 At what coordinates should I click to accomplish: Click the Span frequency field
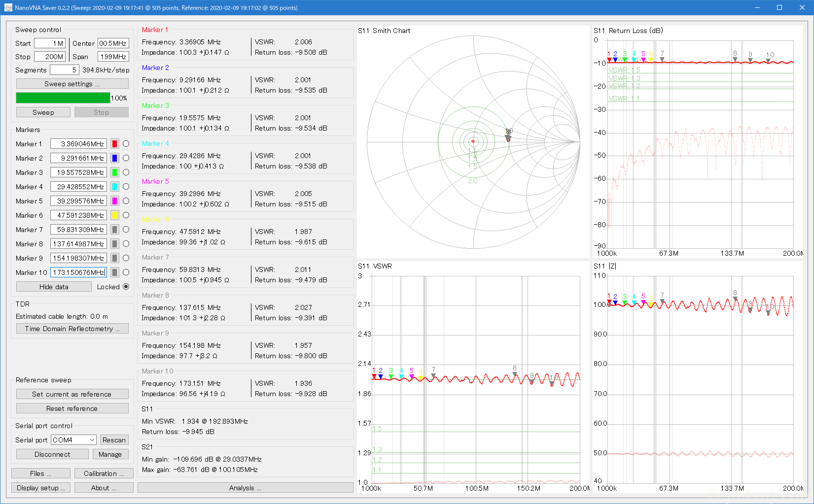113,57
